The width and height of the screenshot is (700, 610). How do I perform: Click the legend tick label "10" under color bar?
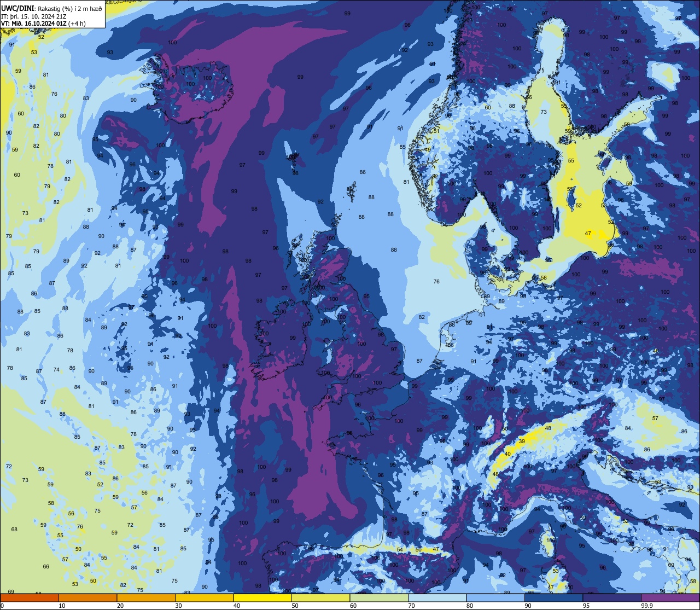[62, 606]
